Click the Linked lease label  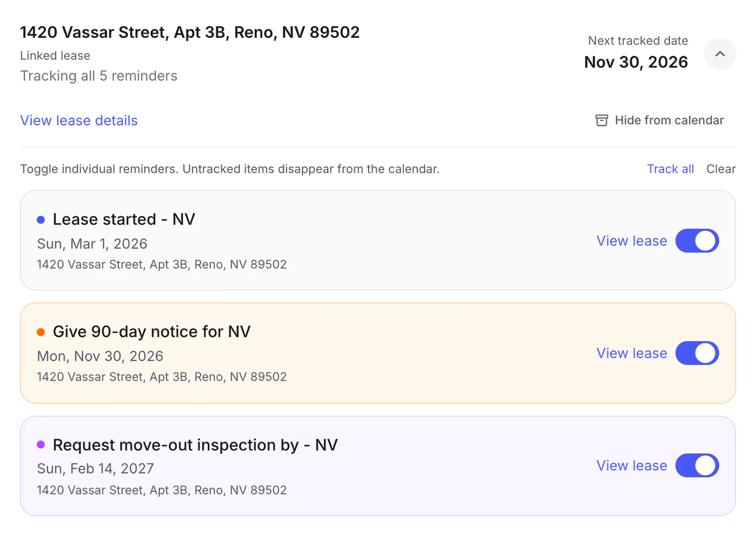(55, 56)
